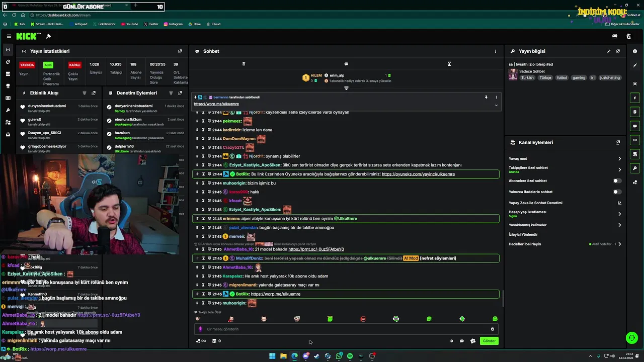Toggle the lightning activity widget in right sidebar

pos(635,98)
